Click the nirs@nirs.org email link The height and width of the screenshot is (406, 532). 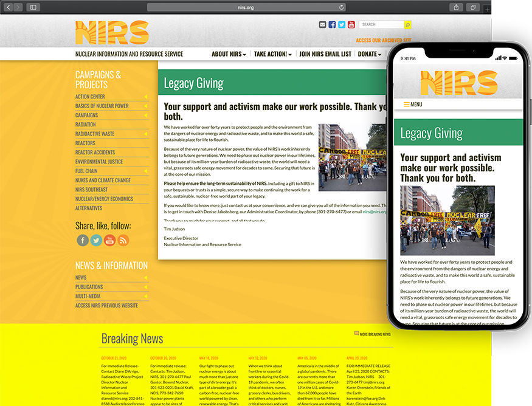(x=375, y=212)
